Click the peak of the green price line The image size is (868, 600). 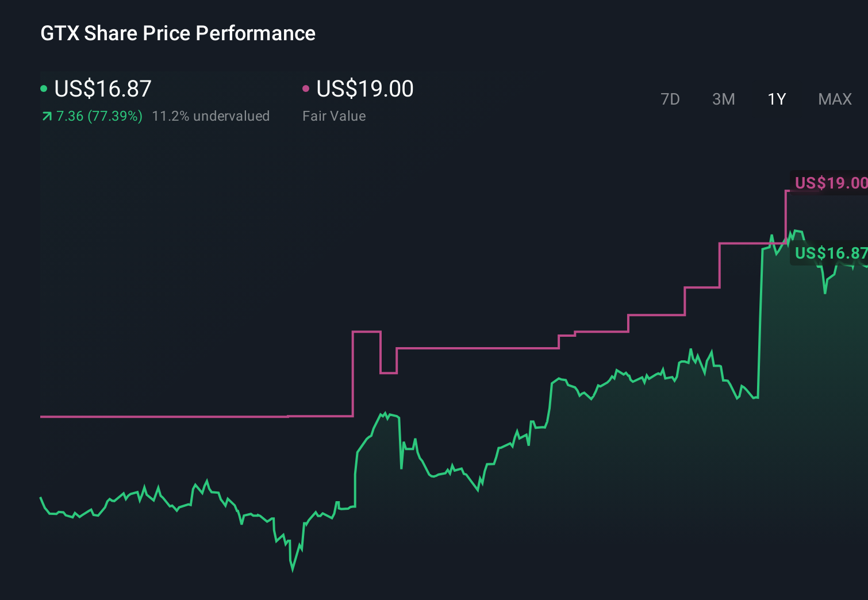tap(796, 230)
